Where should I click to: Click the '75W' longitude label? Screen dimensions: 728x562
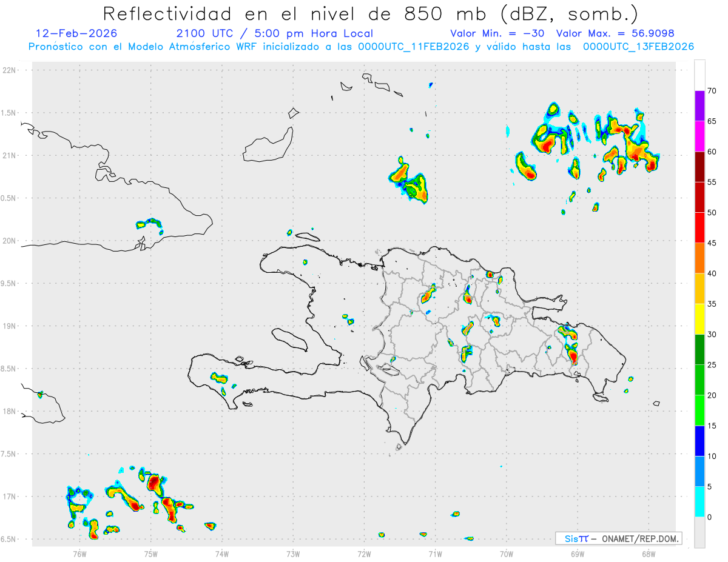(150, 554)
